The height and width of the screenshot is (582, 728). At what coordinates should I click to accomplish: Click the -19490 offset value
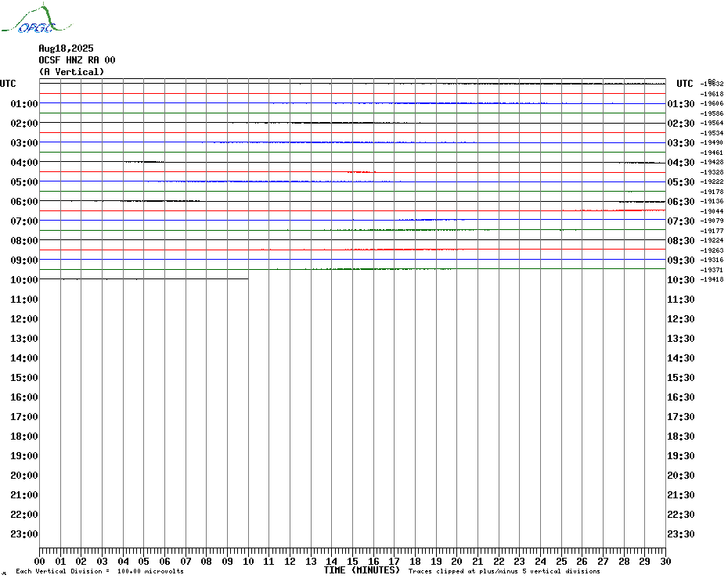click(712, 142)
